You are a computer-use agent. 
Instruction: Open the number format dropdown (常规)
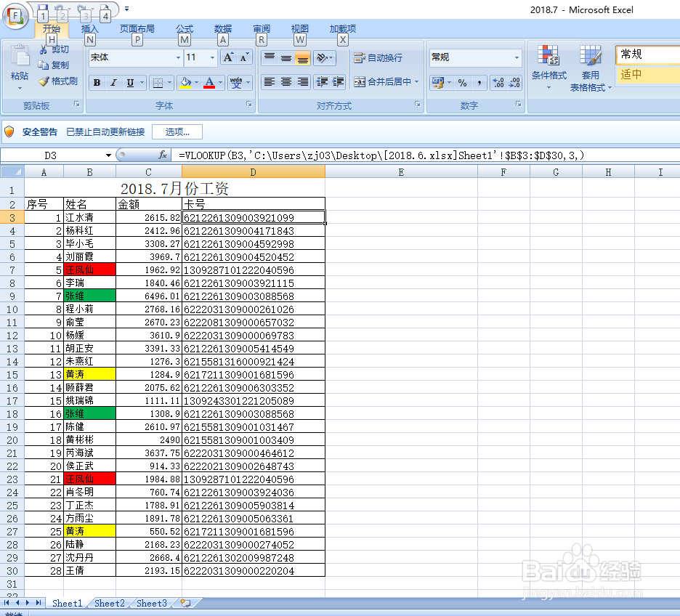pyautogui.click(x=517, y=57)
